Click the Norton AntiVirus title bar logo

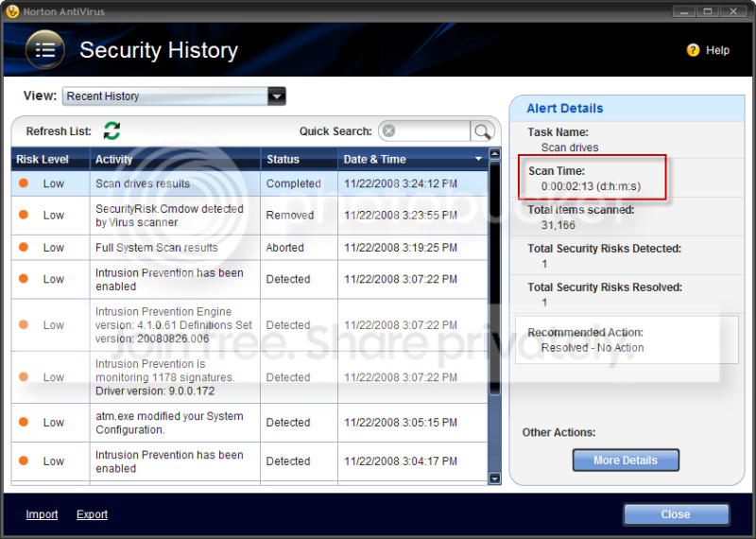tap(12, 11)
